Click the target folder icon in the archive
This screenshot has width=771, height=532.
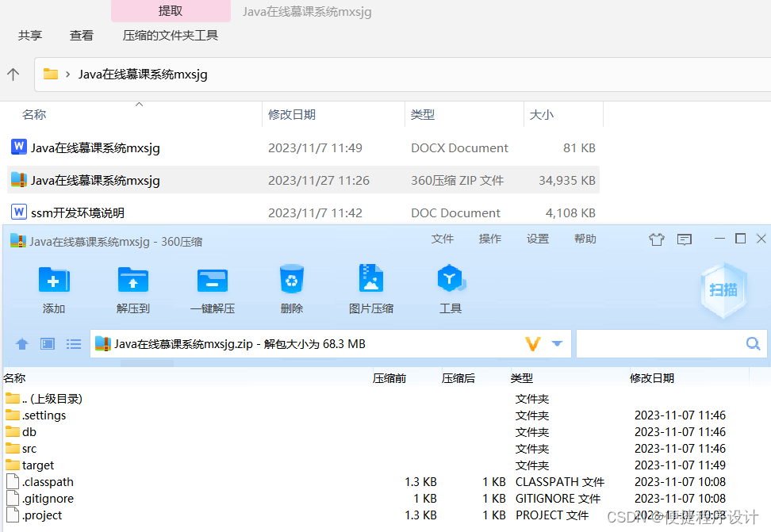13,465
